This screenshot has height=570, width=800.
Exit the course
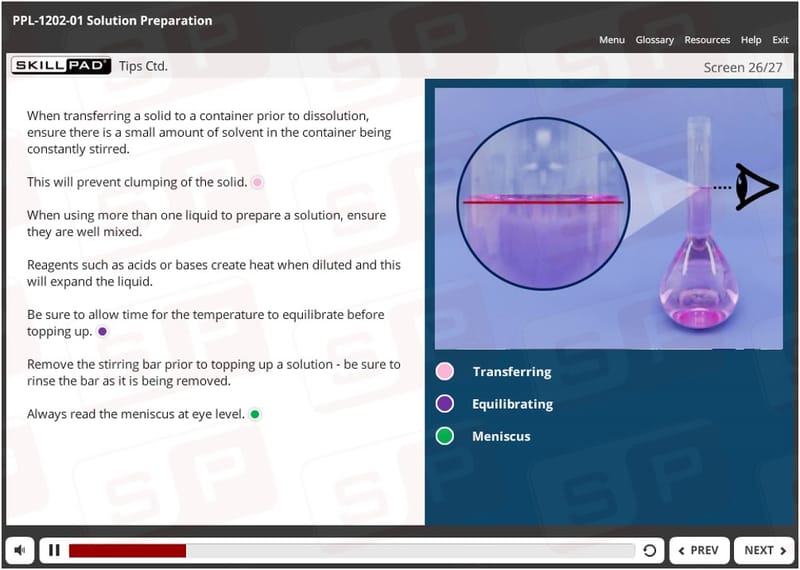780,40
